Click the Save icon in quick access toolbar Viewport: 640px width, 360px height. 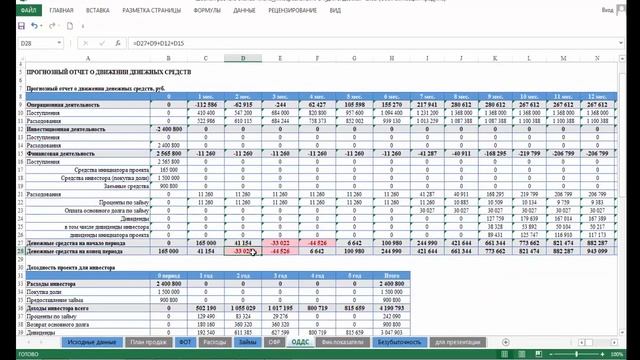click(21, 26)
